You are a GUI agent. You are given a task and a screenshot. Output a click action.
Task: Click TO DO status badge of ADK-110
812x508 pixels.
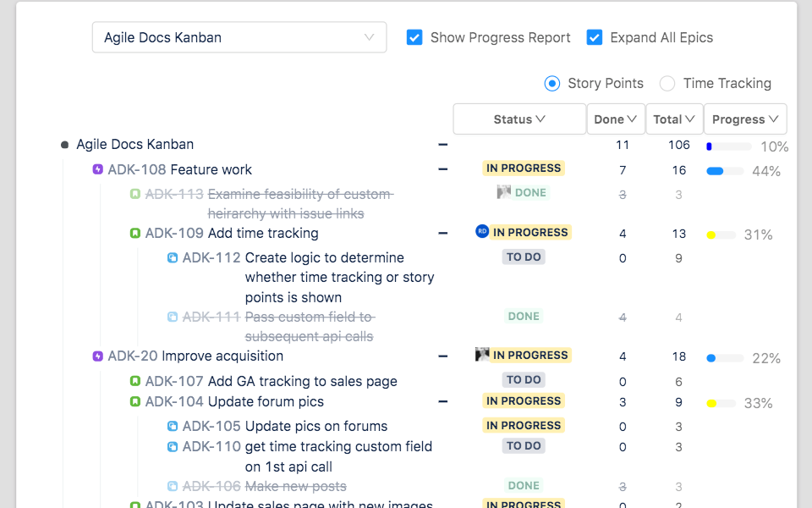524,446
